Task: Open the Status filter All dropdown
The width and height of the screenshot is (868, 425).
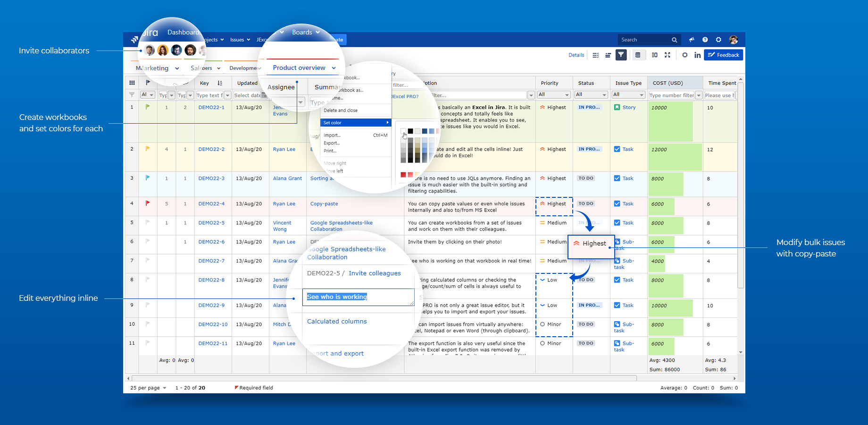Action: [591, 94]
